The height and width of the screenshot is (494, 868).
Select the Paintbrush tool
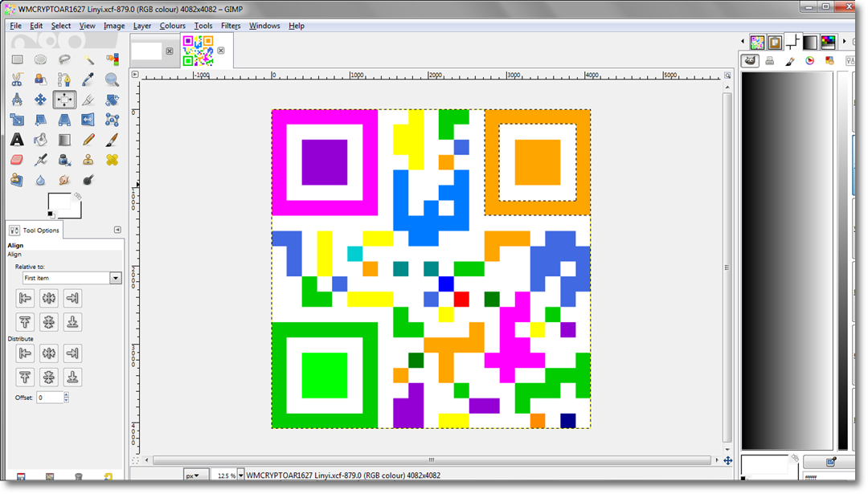tap(112, 140)
